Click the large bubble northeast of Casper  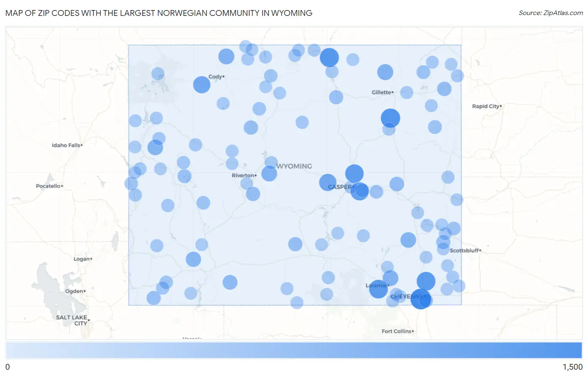click(x=354, y=173)
